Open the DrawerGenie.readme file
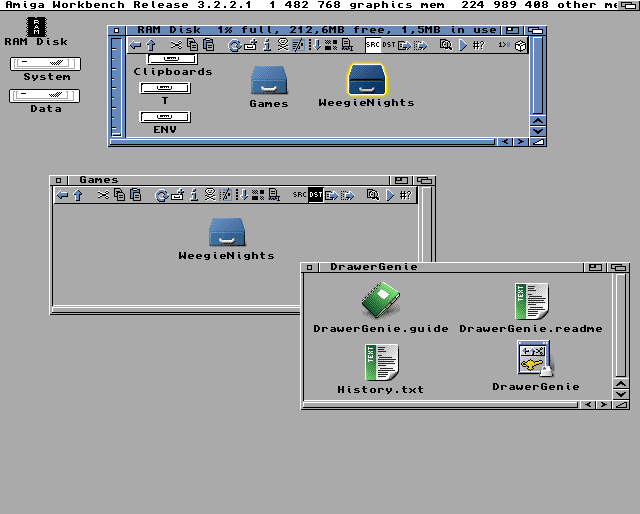This screenshot has width=640, height=514. [x=531, y=301]
